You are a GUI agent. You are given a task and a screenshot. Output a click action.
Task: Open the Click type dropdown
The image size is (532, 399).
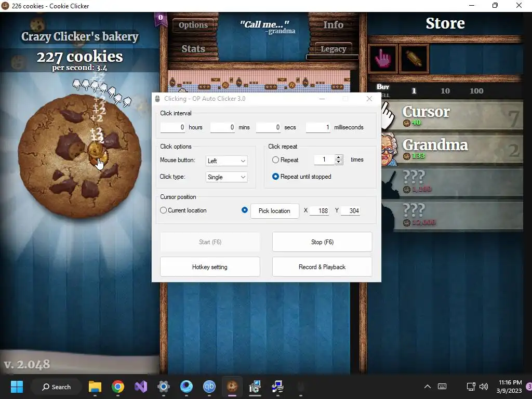point(227,177)
